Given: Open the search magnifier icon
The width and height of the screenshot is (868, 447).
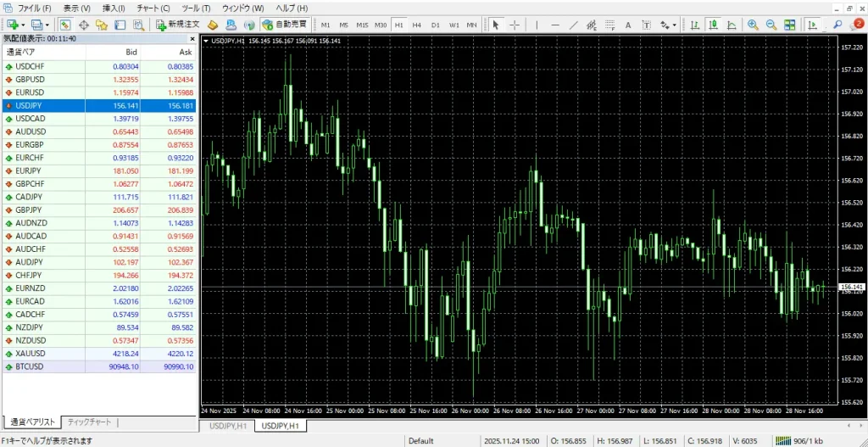Looking at the screenshot, I should 837,25.
